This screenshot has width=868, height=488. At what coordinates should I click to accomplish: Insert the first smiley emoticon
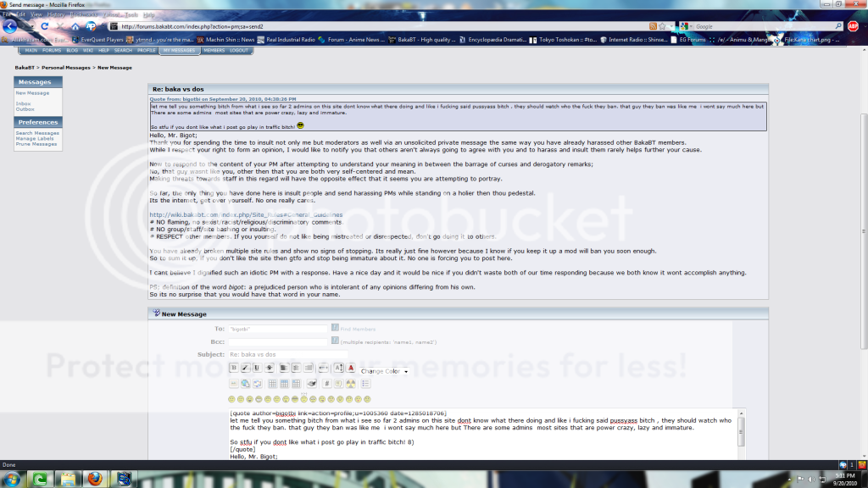(233, 398)
